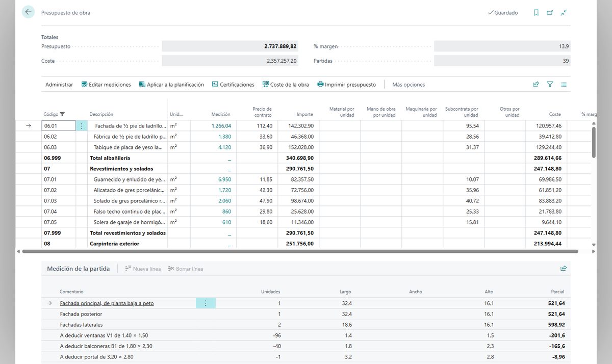Click the bookmark icon in the header
The width and height of the screenshot is (612, 364).
pyautogui.click(x=536, y=13)
